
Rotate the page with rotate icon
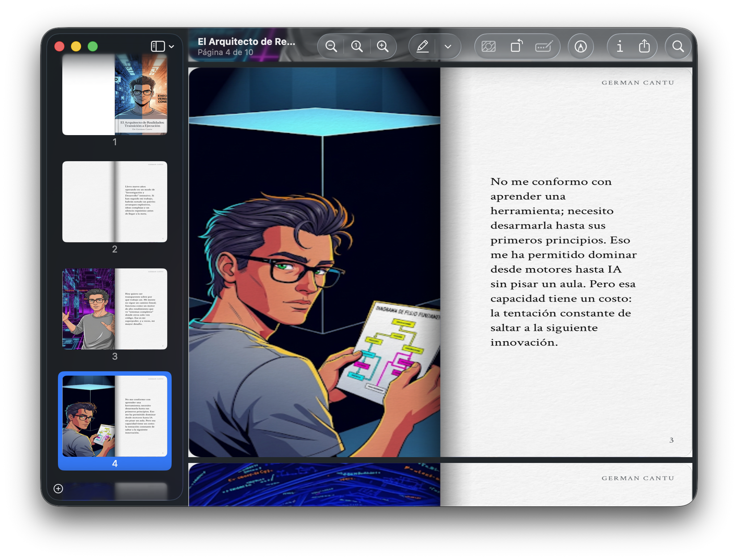point(516,46)
